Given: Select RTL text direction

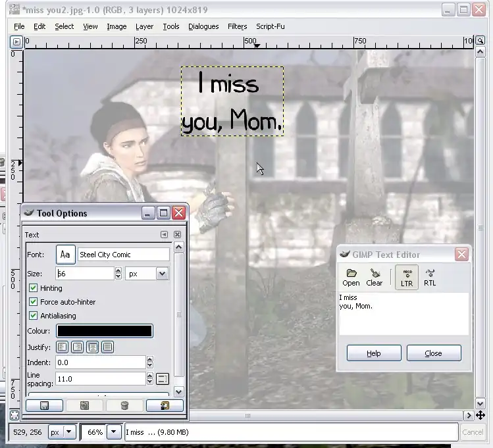Looking at the screenshot, I should pos(430,277).
